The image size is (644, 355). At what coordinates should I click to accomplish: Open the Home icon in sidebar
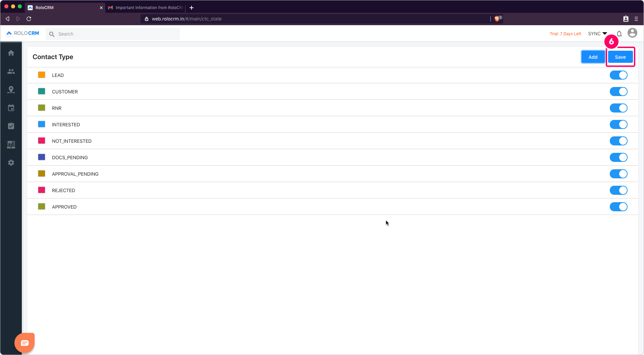coord(11,53)
